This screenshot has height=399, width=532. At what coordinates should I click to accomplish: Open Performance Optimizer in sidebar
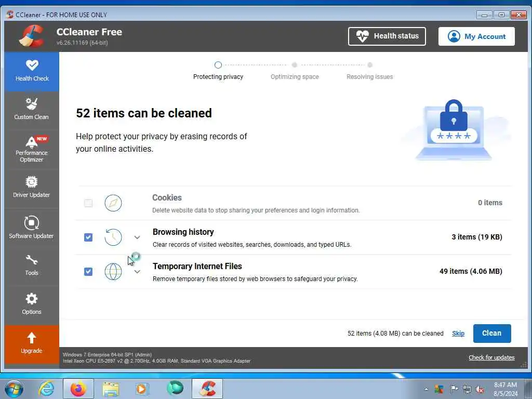tap(32, 149)
